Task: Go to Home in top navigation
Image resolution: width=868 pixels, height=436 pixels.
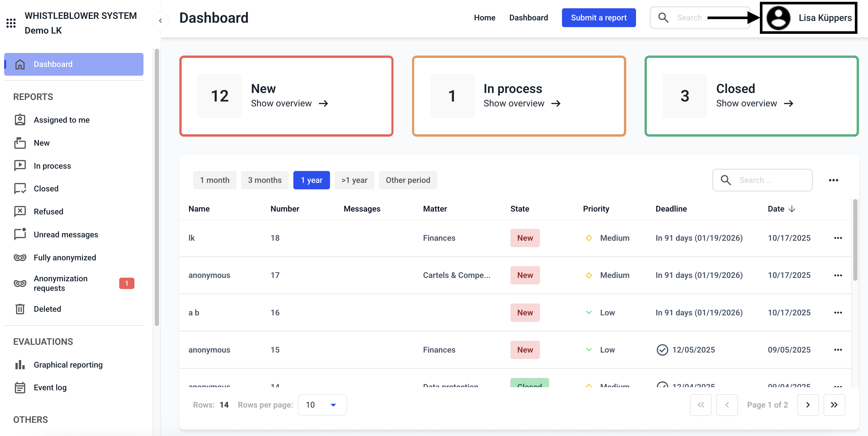Action: click(485, 18)
